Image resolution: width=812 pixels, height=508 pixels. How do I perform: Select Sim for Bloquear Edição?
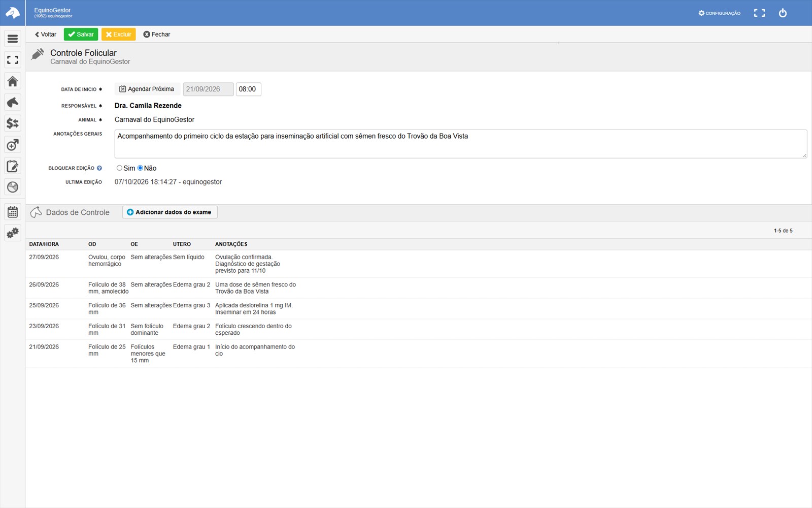point(119,168)
